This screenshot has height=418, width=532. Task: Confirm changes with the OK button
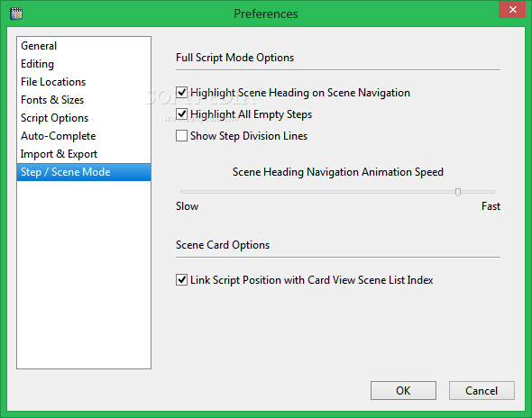(403, 391)
